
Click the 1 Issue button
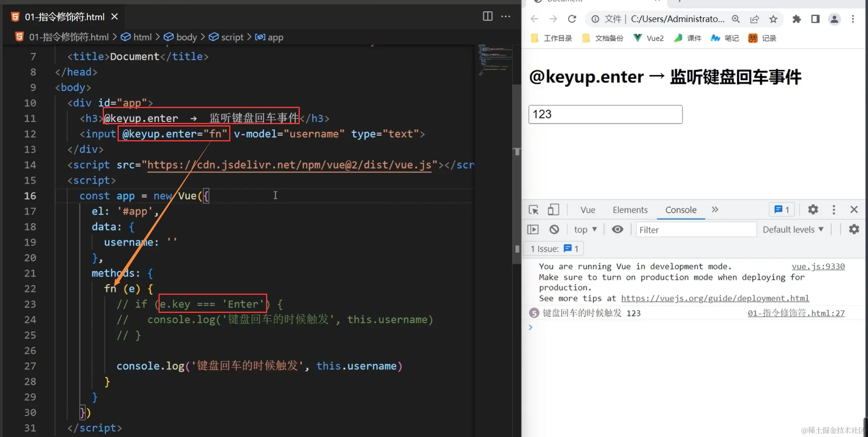(554, 249)
